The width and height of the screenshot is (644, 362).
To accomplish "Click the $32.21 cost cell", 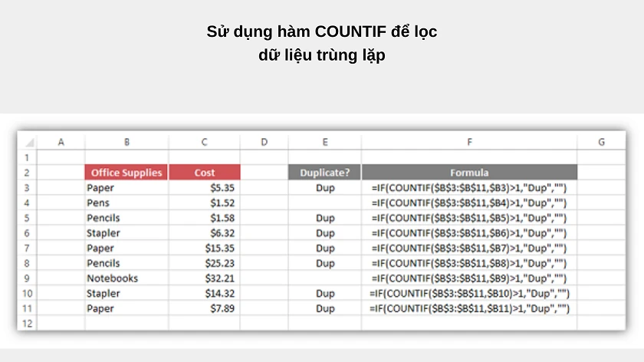I will click(204, 278).
